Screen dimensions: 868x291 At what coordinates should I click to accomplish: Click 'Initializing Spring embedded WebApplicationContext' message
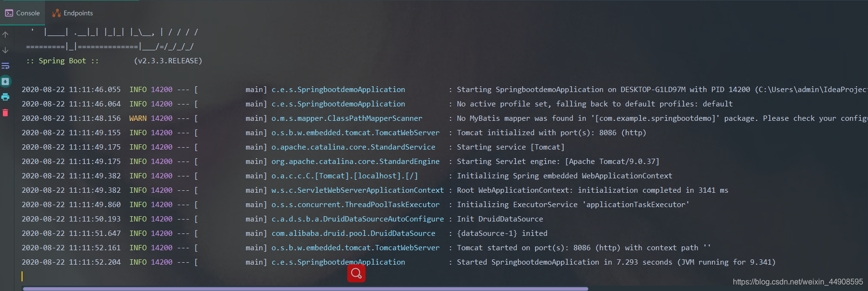tap(564, 176)
